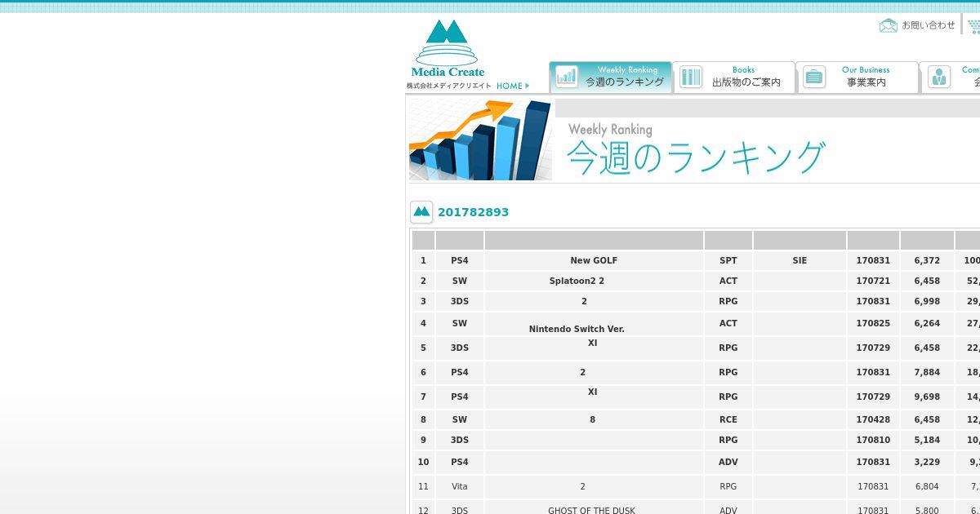
Task: Click the 6,264 price cell
Action: point(927,323)
